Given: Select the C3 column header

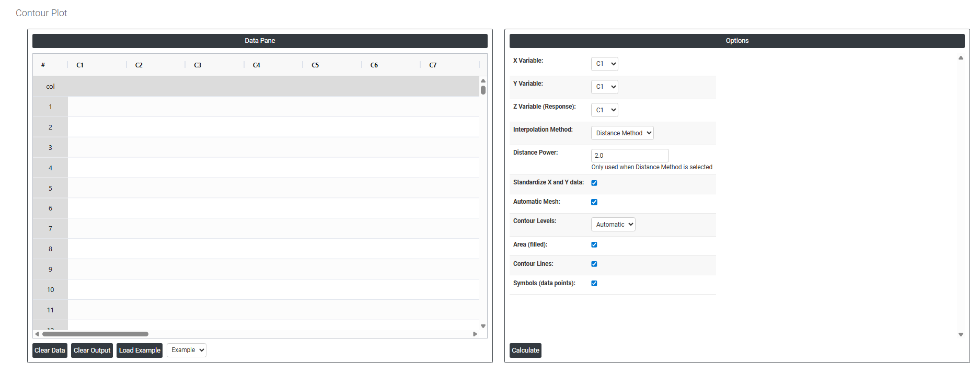Looking at the screenshot, I should coord(198,65).
